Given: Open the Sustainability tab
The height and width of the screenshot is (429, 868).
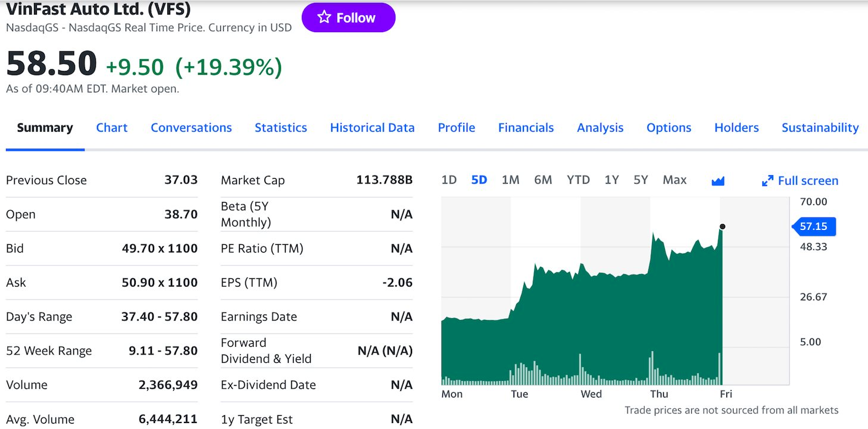Looking at the screenshot, I should pyautogui.click(x=820, y=128).
